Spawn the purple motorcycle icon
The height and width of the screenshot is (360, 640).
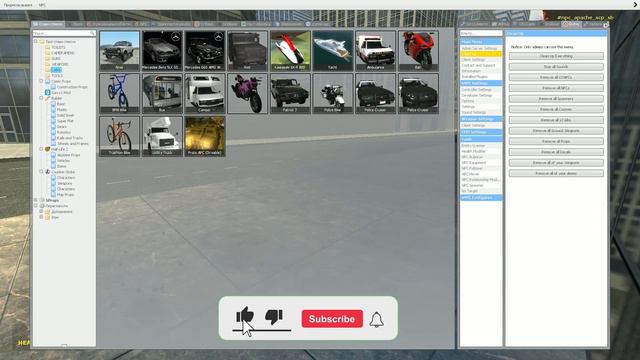point(247,93)
